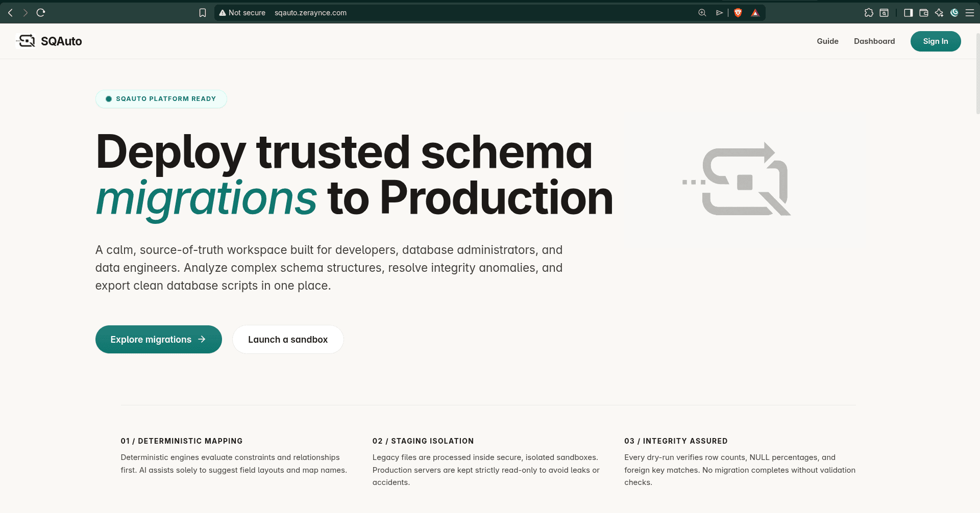The width and height of the screenshot is (980, 513).
Task: Go back with the browser back arrow
Action: 10,13
